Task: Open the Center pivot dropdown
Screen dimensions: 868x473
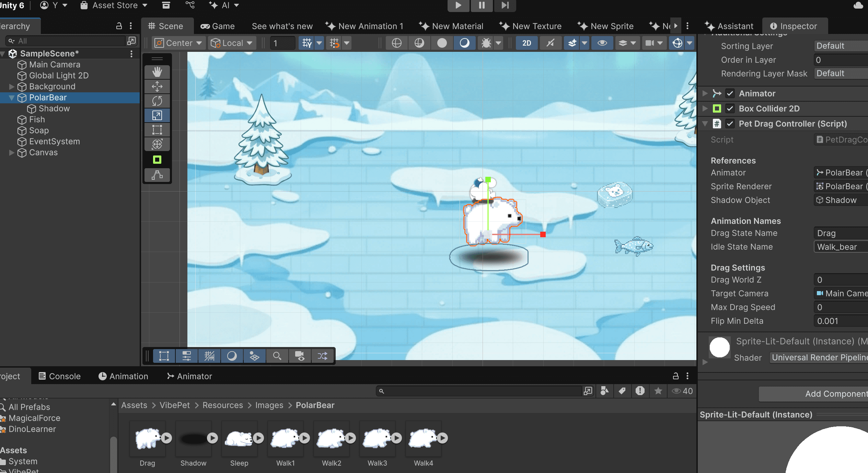Action: [x=178, y=43]
